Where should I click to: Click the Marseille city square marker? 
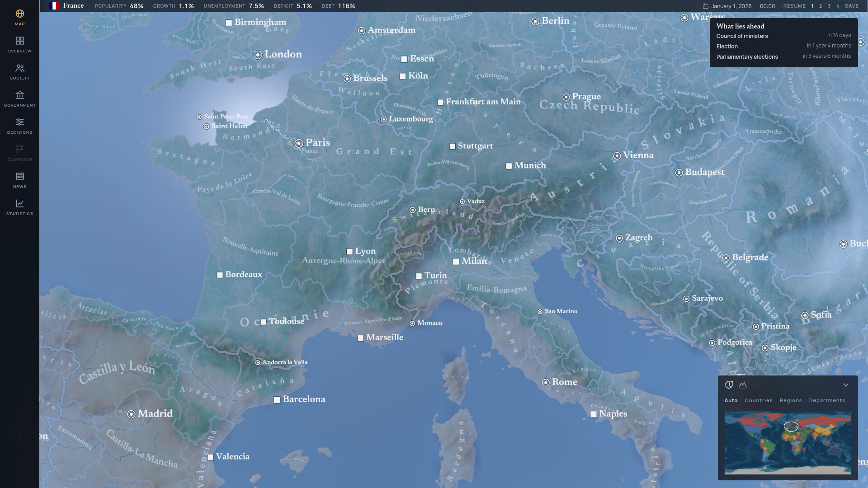pos(360,338)
